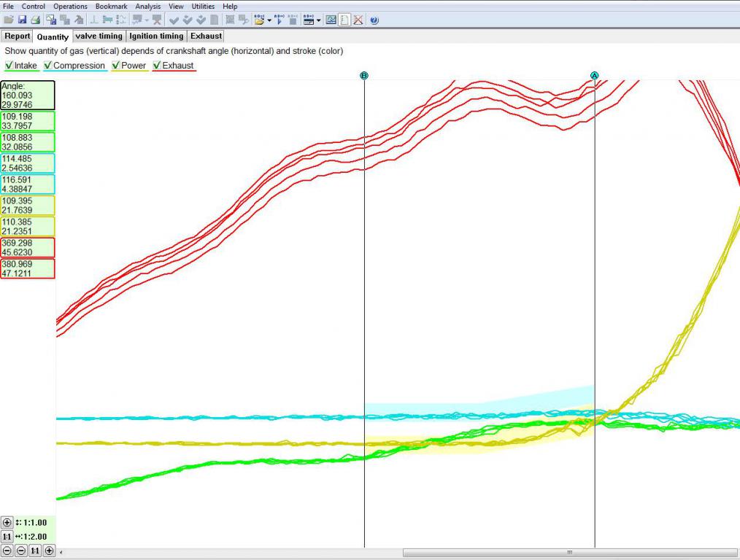Open dropdown arrow next to folder recording icon

[269, 20]
